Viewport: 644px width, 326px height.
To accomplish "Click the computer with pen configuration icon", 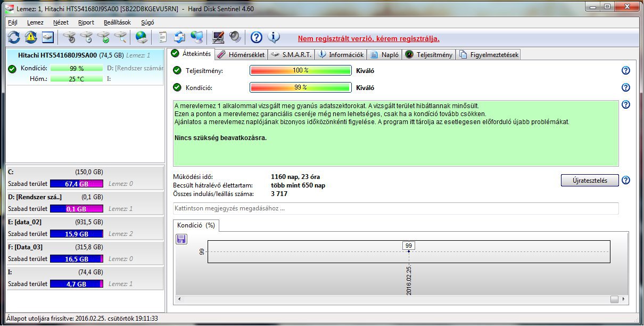I will [218, 37].
